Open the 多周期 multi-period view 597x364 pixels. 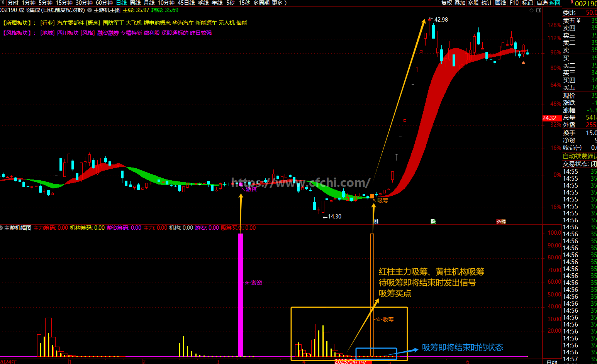pos(261,3)
